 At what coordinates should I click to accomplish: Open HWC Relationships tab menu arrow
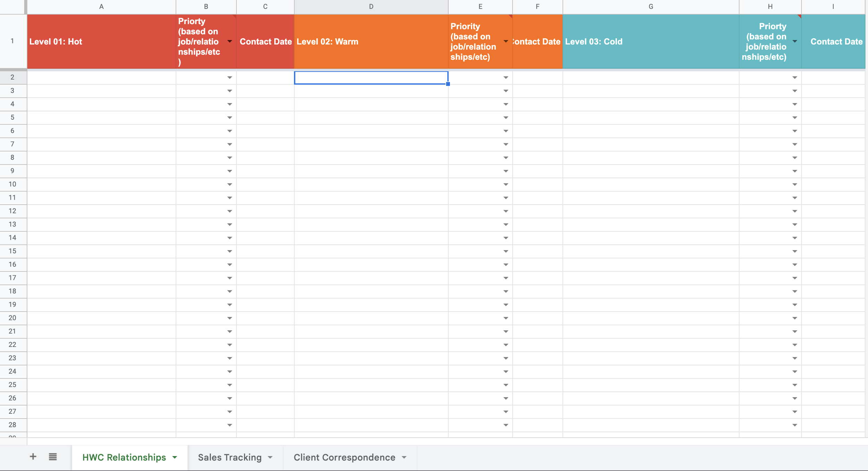[175, 457]
